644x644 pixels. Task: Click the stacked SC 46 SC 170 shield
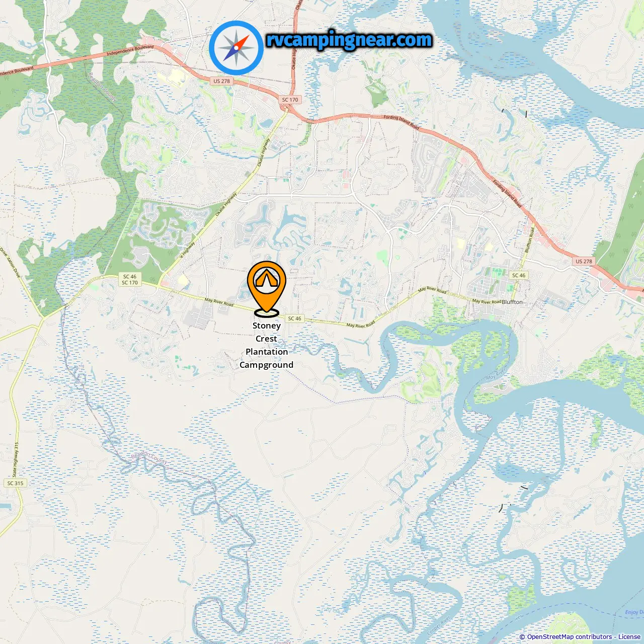(x=130, y=280)
